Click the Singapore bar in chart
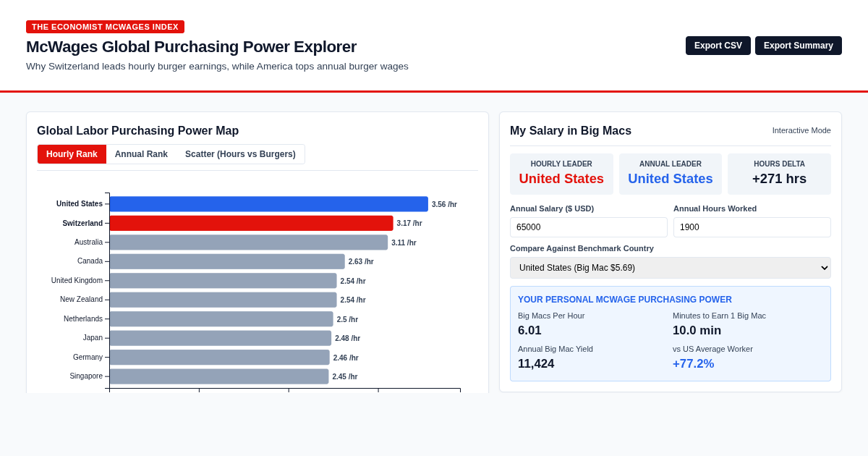Image resolution: width=868 pixels, height=456 pixels. [x=218, y=376]
